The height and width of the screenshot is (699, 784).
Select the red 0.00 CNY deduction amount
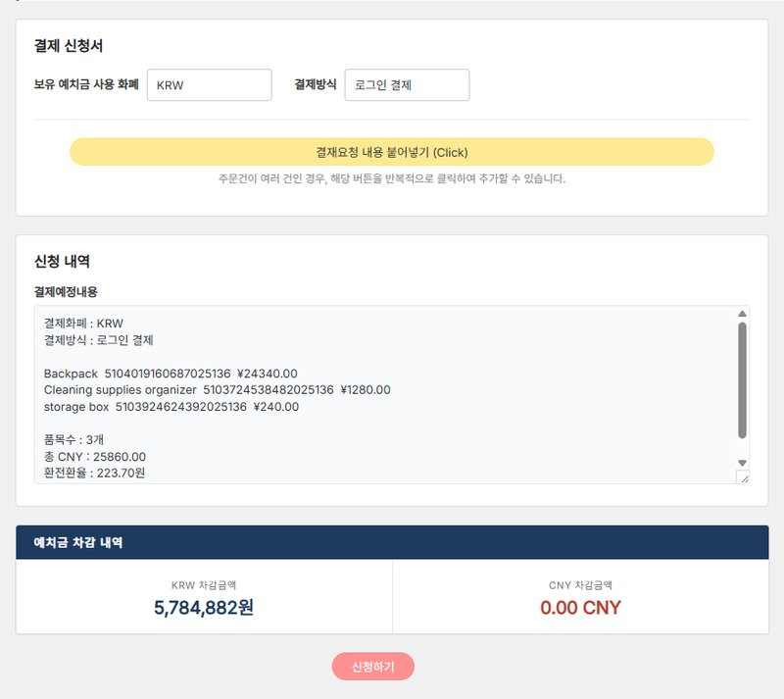(580, 607)
